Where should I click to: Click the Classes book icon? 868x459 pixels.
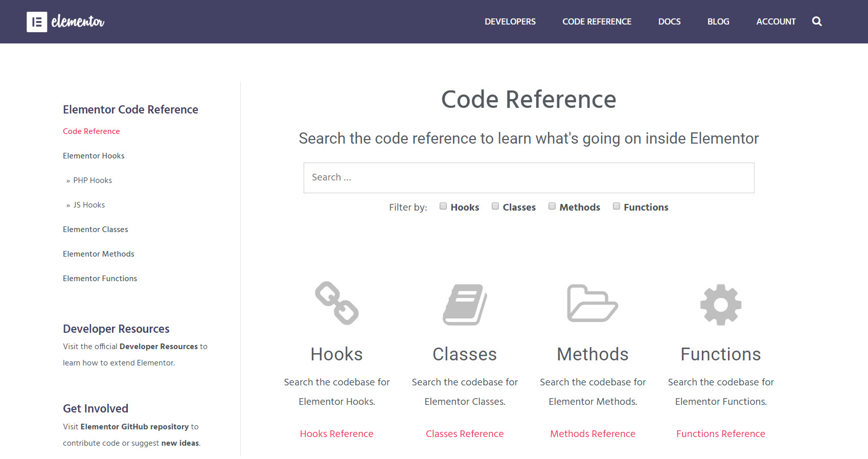point(465,305)
